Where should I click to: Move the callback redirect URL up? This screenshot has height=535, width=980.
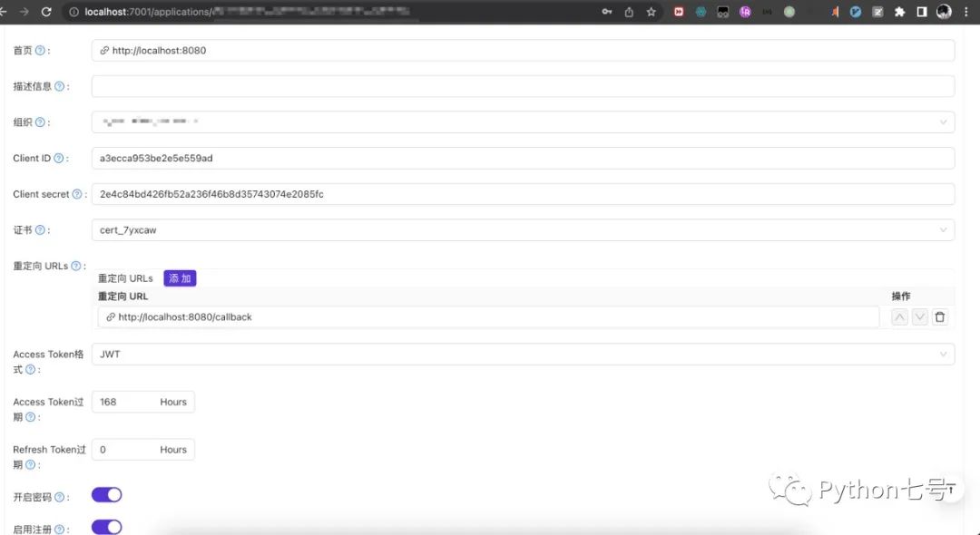(899, 317)
